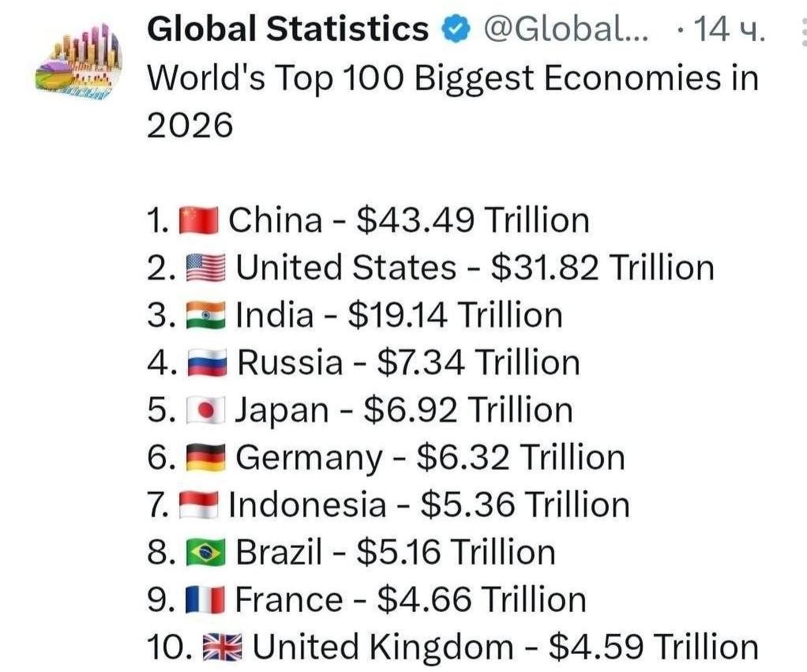Open the @Global... username handle
807x672 pixels.
pos(566,29)
